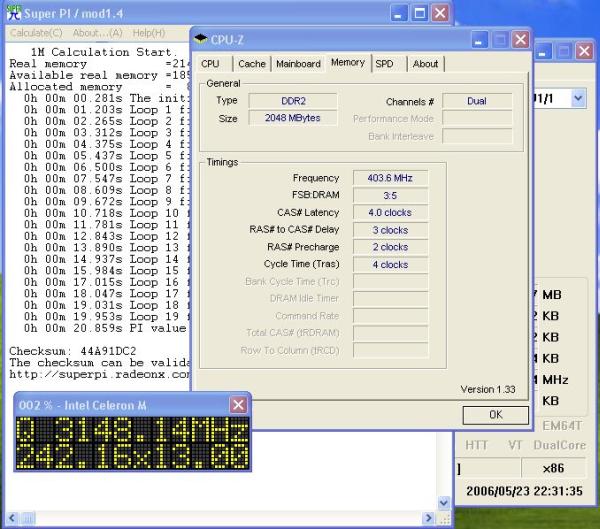Click the Frequency value 403.6 MHz
Image resolution: width=600 pixels, height=529 pixels.
point(390,178)
